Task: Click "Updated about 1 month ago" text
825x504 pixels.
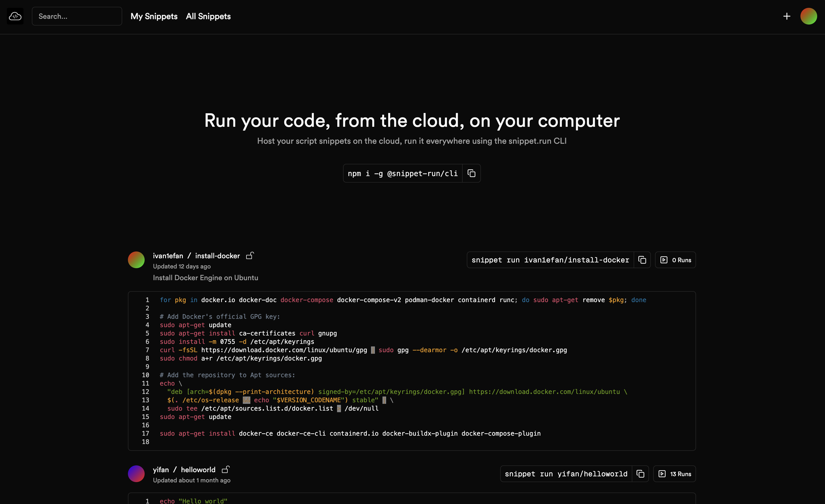Action: tap(192, 480)
